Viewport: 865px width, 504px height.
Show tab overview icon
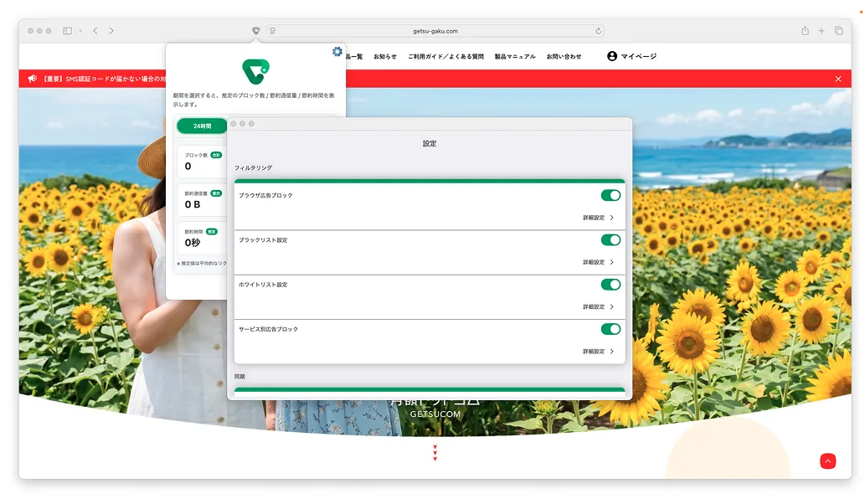click(x=838, y=31)
